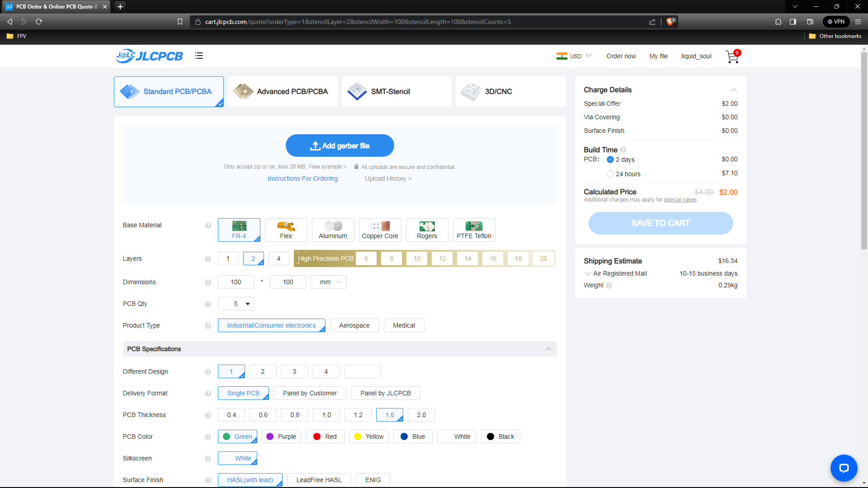Collapse the PCB Specifications section

click(x=548, y=349)
